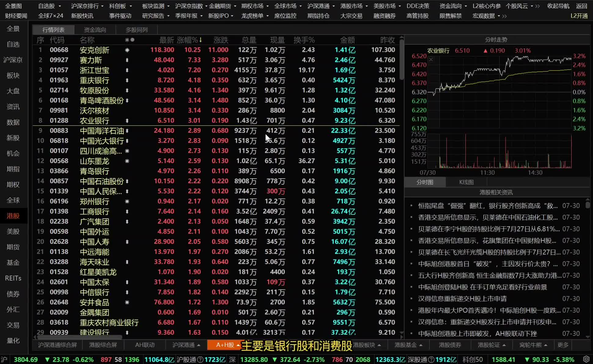Image resolution: width=593 pixels, height=364 pixels.
Task: Click the marker icon in 农业银行 row
Action: click(x=127, y=120)
